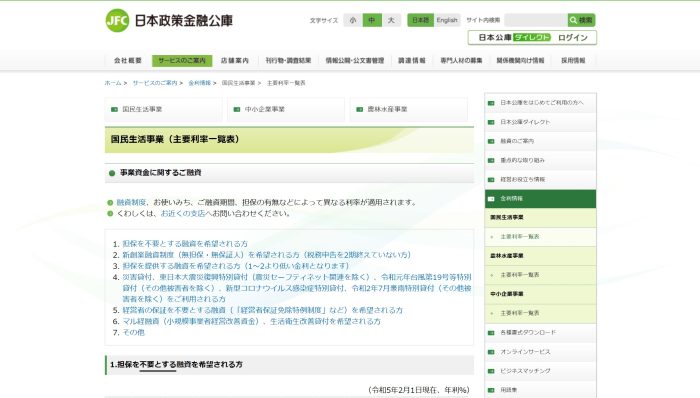This screenshot has height=398, width=700.
Task: Set font size to 小
Action: [353, 20]
